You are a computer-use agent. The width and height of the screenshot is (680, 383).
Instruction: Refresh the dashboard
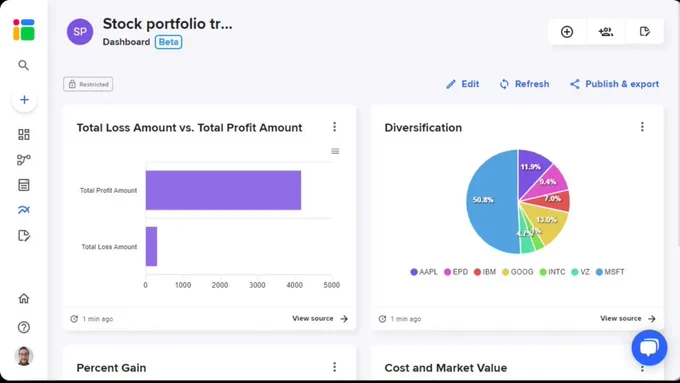coord(524,84)
